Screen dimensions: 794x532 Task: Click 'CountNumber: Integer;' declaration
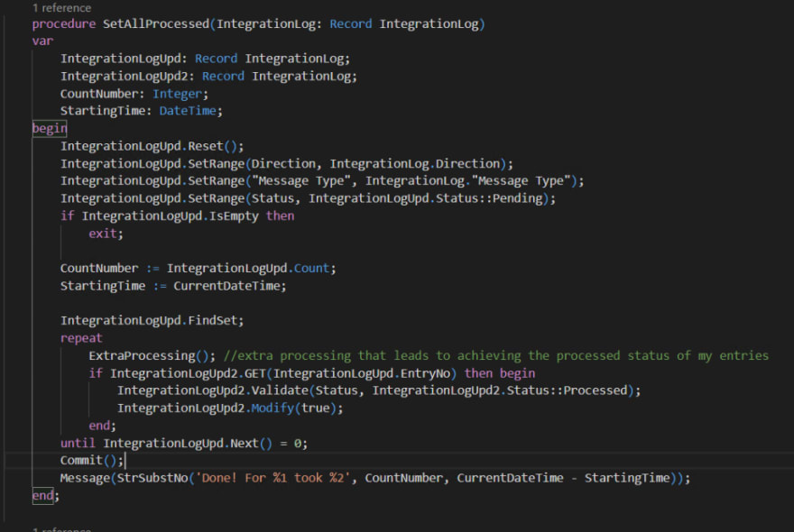click(x=134, y=94)
